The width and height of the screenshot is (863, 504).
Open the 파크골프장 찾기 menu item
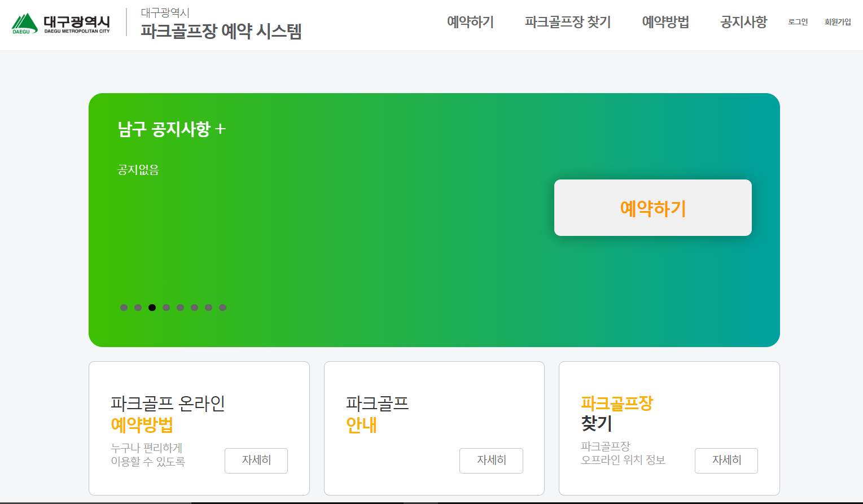coord(567,23)
